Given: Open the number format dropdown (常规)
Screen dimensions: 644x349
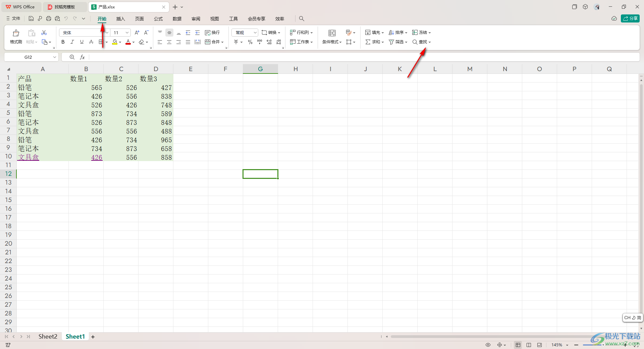Looking at the screenshot, I should tap(255, 33).
